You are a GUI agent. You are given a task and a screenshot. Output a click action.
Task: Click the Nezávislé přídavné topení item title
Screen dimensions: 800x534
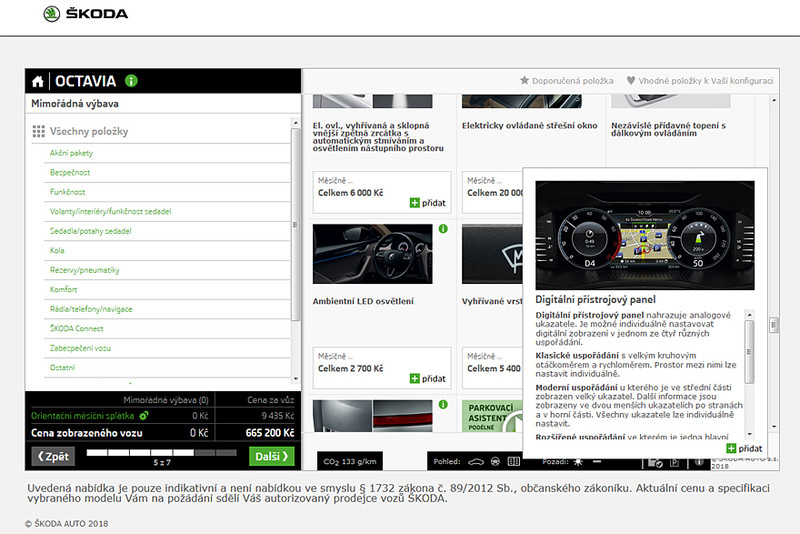(668, 129)
